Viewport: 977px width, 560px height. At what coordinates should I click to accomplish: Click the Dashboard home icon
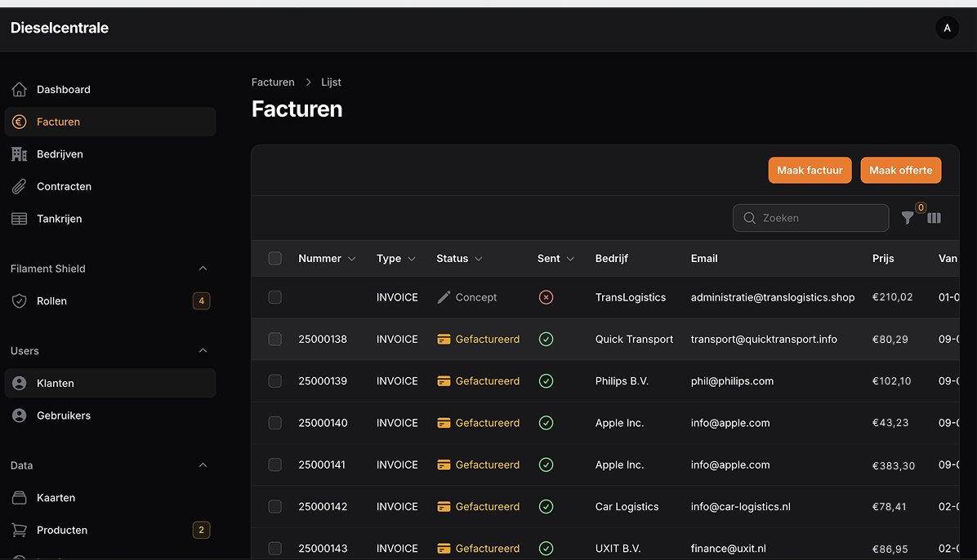click(x=20, y=90)
